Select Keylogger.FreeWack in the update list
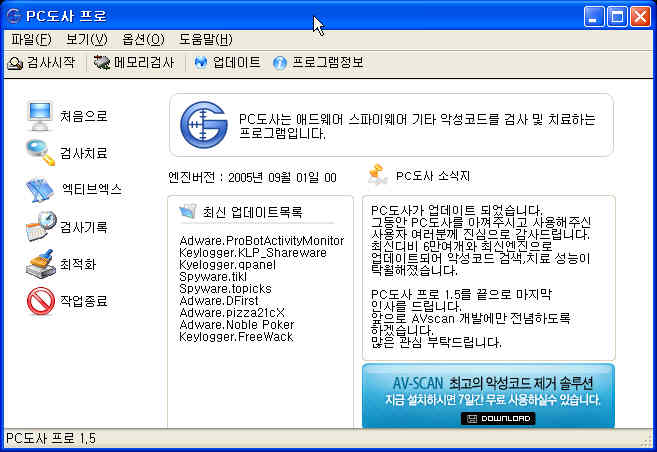 236,337
